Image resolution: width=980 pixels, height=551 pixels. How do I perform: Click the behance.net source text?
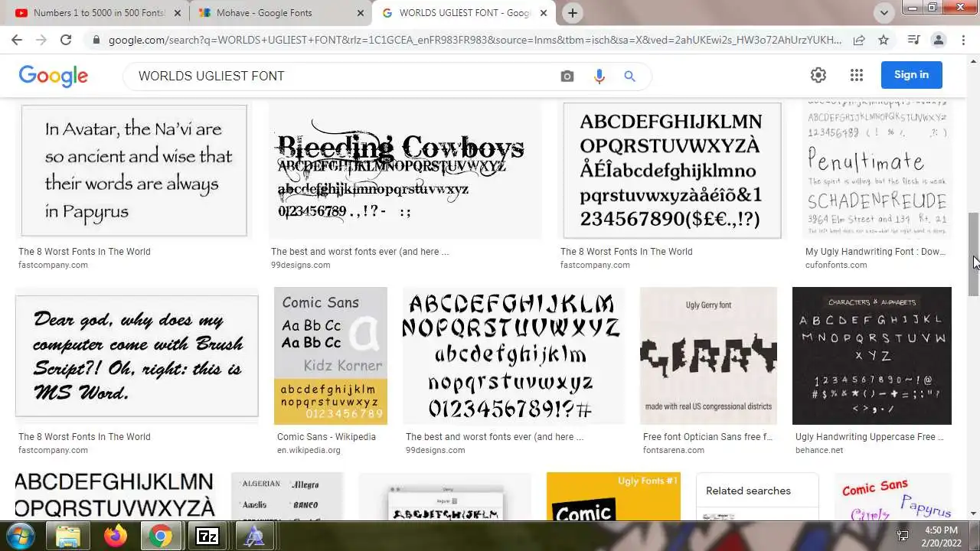819,451
